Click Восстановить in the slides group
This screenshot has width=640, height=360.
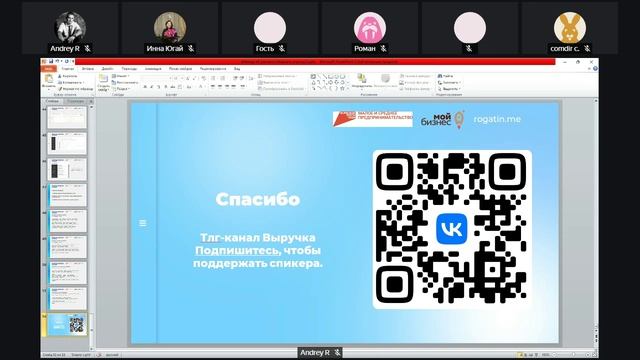click(x=125, y=82)
